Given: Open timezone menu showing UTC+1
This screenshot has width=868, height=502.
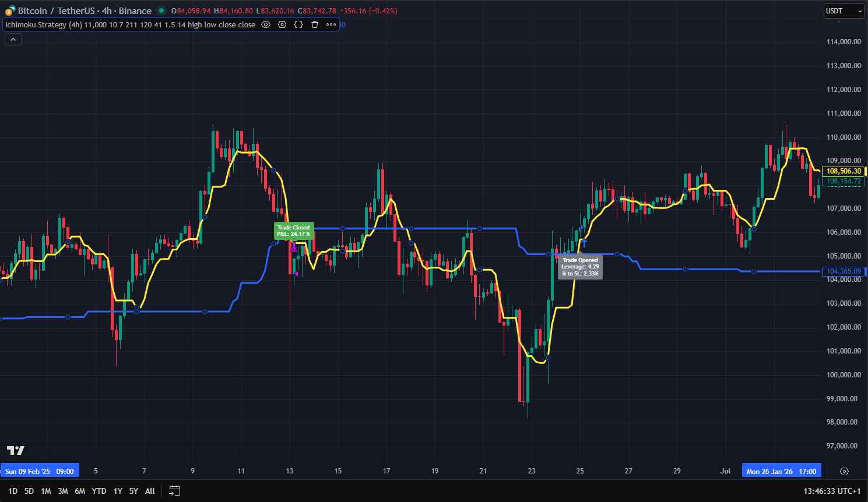Looking at the screenshot, I should tap(831, 491).
